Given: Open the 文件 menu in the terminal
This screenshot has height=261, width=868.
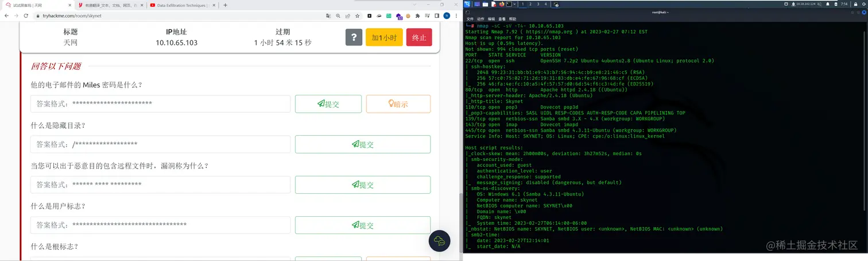Looking at the screenshot, I should point(470,19).
